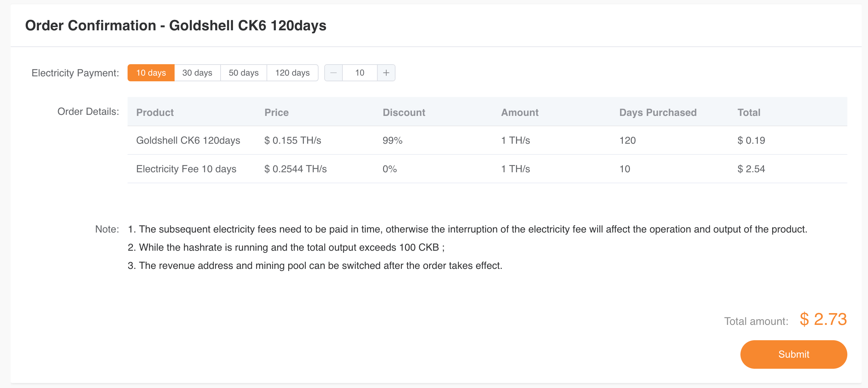Select the 10 days electricity payment option
This screenshot has width=868, height=388.
(x=151, y=73)
